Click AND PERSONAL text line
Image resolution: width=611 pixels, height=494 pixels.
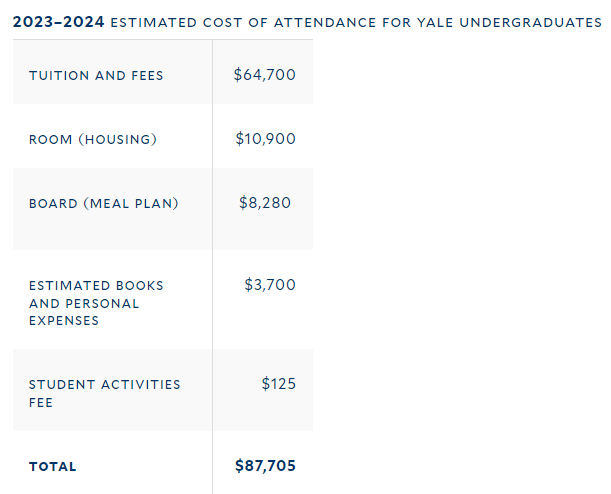tap(84, 303)
